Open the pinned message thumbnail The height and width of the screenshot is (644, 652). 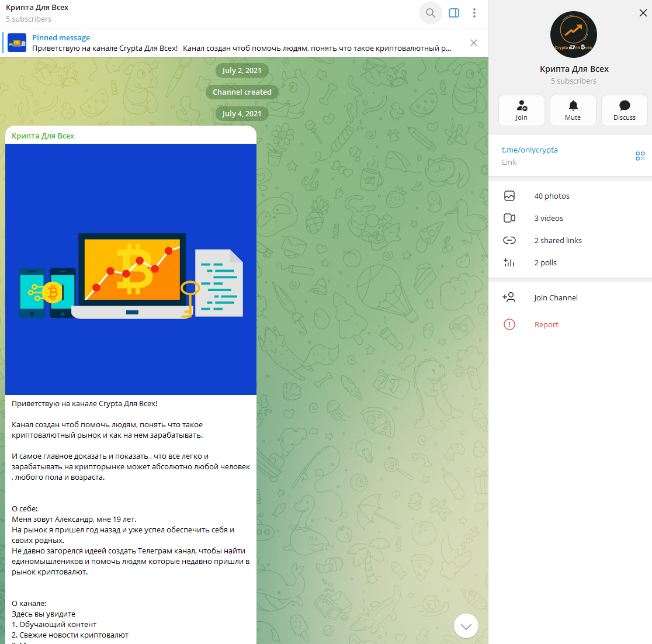[17, 43]
